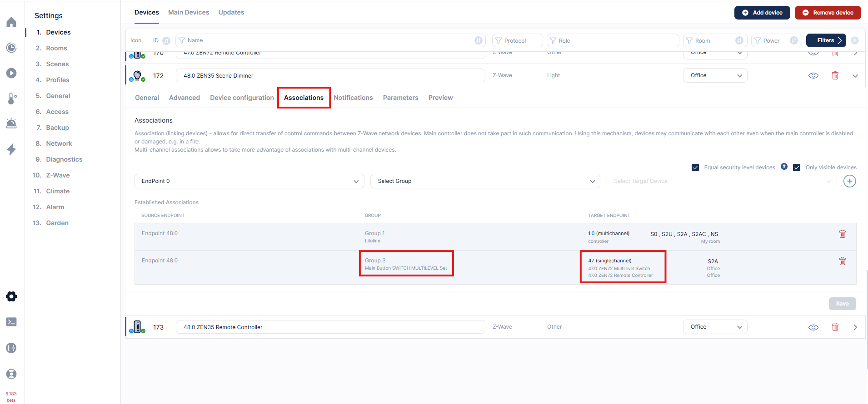Open the history clock icon in sidebar

coord(11,48)
